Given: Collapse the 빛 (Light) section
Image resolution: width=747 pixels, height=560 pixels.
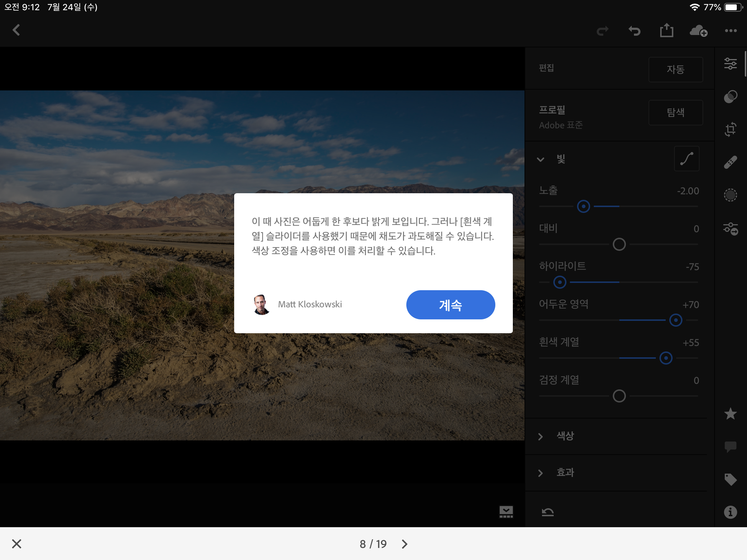Looking at the screenshot, I should click(x=541, y=159).
